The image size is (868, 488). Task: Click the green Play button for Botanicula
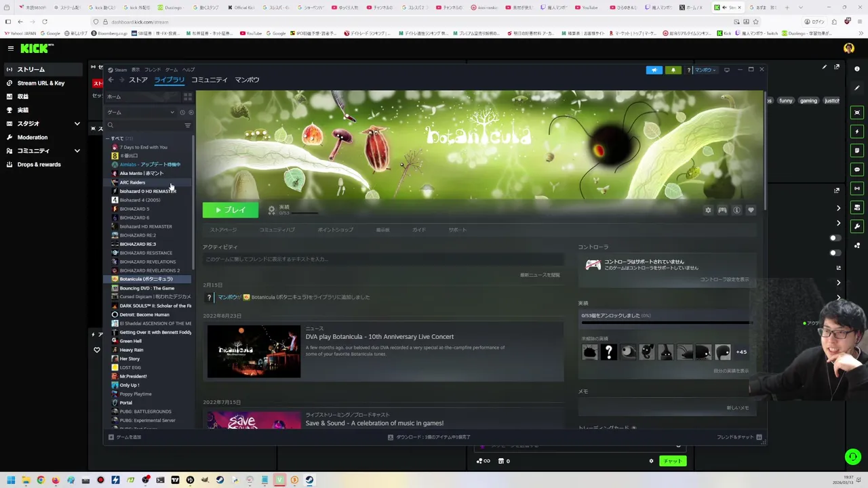click(230, 210)
